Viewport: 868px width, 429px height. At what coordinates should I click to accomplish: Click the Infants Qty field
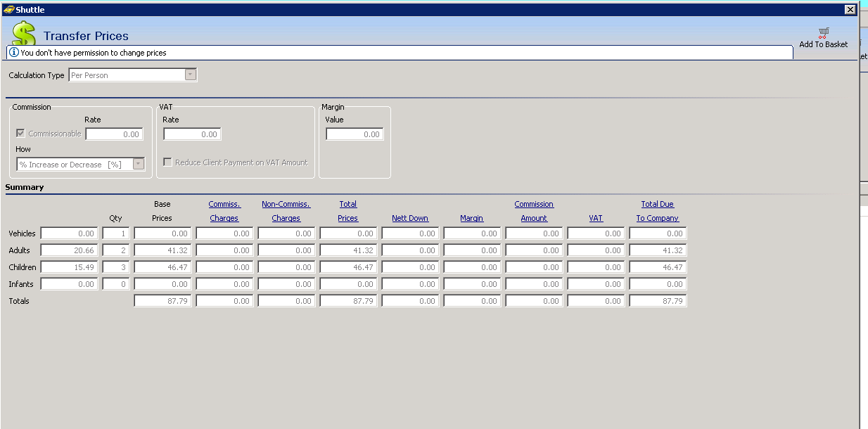pos(116,284)
